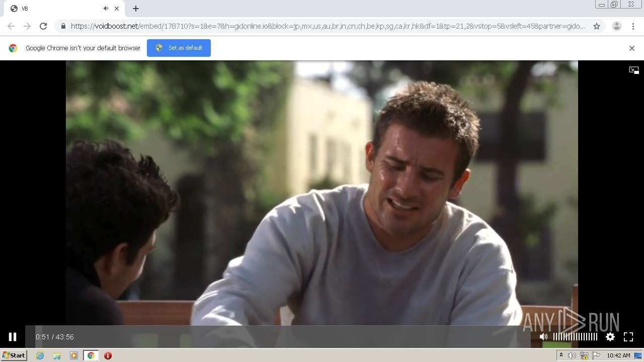
Task: Close the VB tab
Action: (x=117, y=9)
